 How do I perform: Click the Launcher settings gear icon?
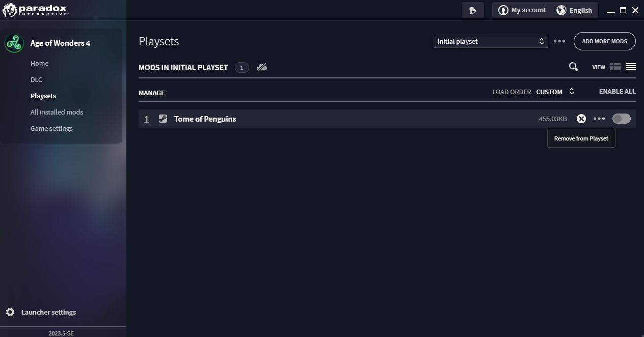pyautogui.click(x=10, y=312)
